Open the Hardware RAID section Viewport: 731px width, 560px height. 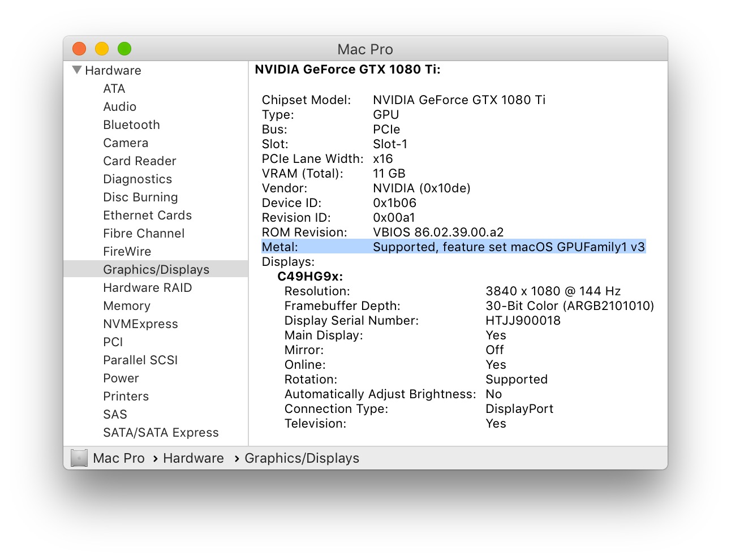point(147,287)
